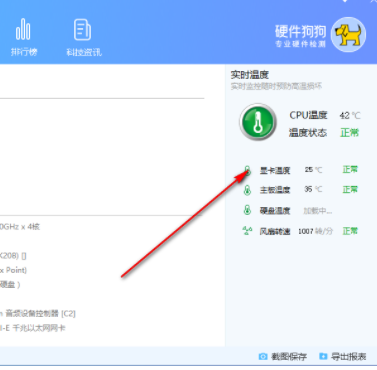Click the 排行榜 bar chart icon
The image size is (377, 370).
tap(23, 29)
